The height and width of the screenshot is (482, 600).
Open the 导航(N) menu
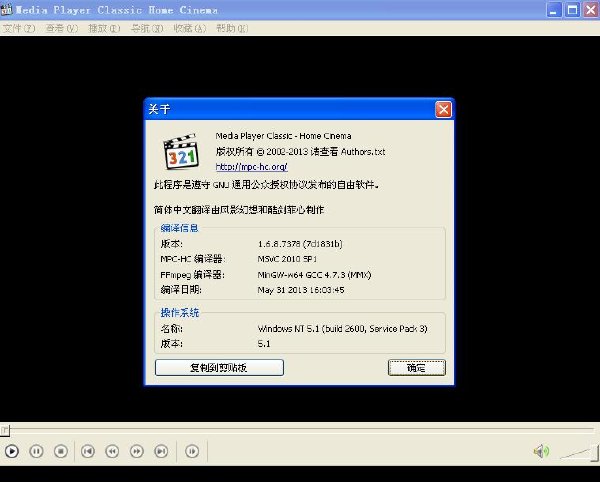(147, 28)
